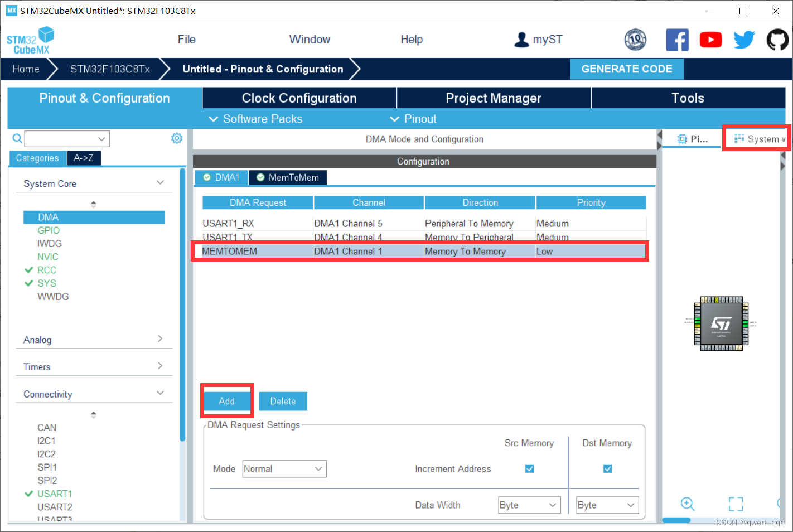This screenshot has width=793, height=532.
Task: Click the fit-to-screen frame icon below chip
Action: pos(736,504)
